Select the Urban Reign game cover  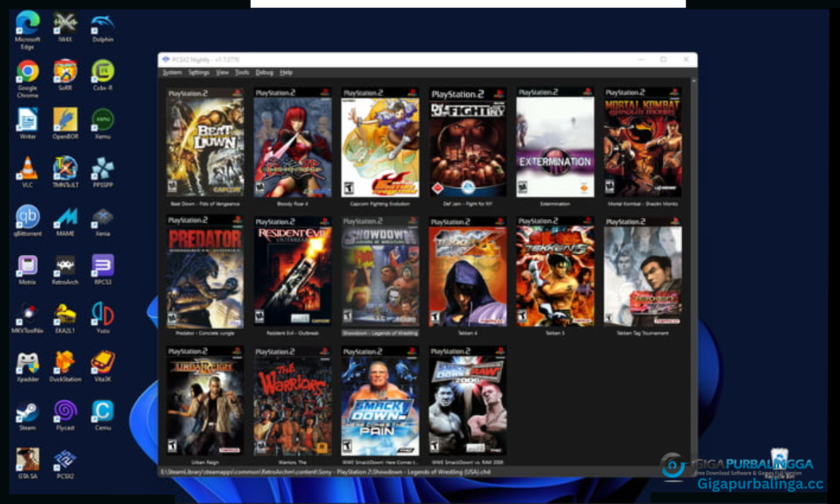click(205, 401)
